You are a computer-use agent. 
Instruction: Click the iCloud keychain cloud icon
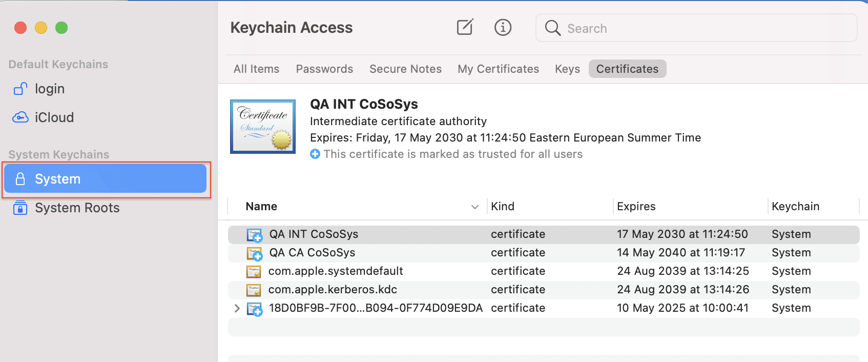point(20,117)
